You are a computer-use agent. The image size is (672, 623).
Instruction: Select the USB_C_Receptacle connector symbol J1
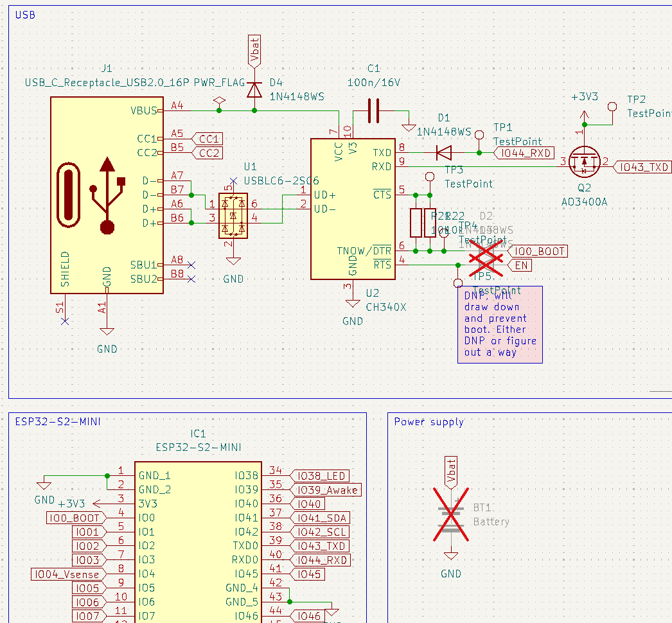coord(106,193)
